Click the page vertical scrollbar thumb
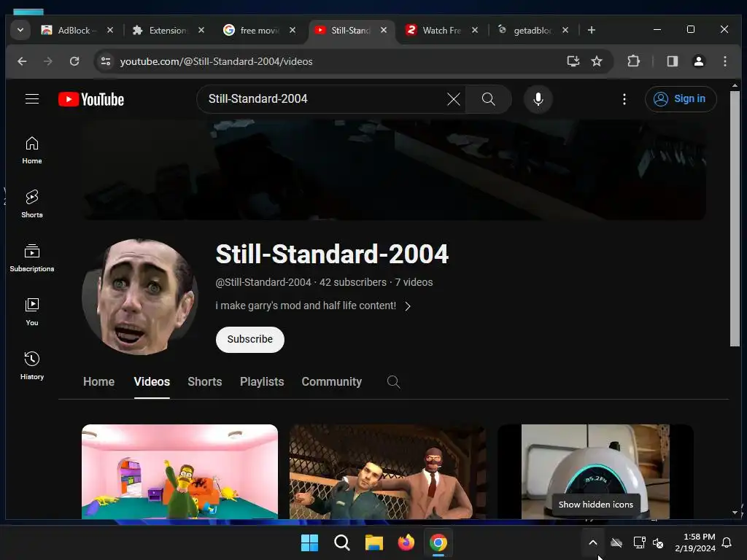 pos(735,219)
